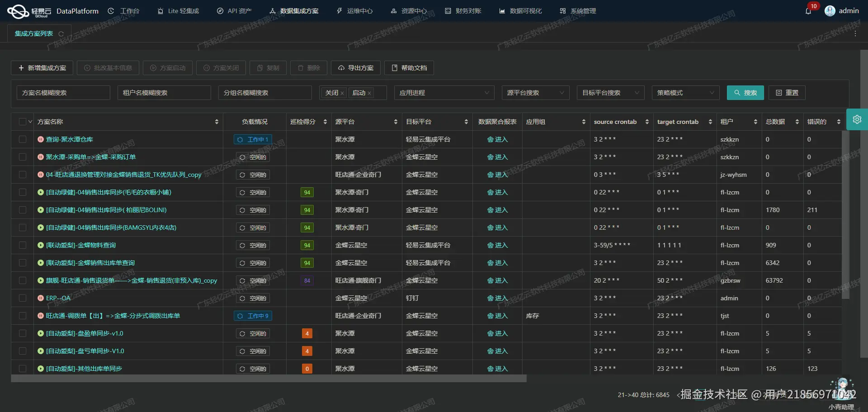868x412 pixels.
Task: Open 运维中心 from top menu bar
Action: (x=354, y=11)
